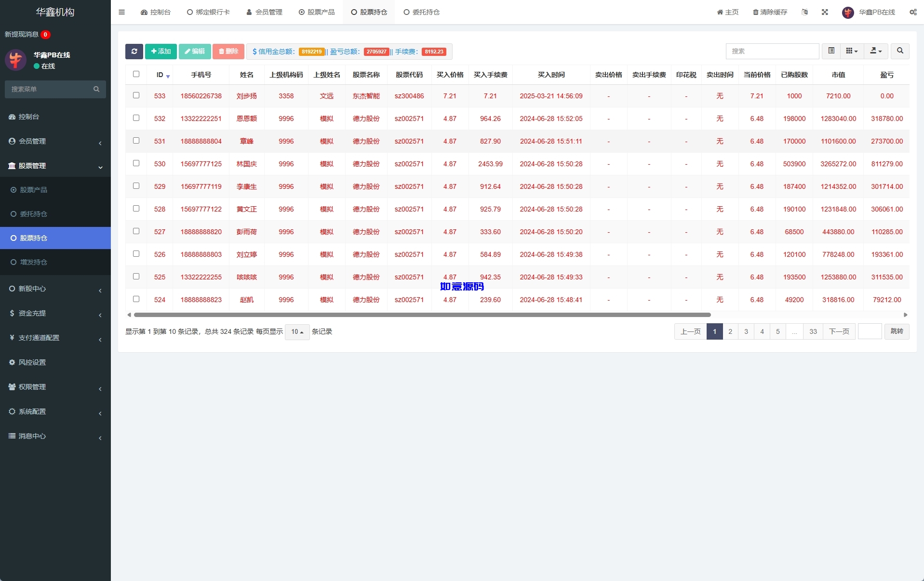Screen dimensions: 924x581
Task: Check the row with ID 530
Action: point(136,163)
